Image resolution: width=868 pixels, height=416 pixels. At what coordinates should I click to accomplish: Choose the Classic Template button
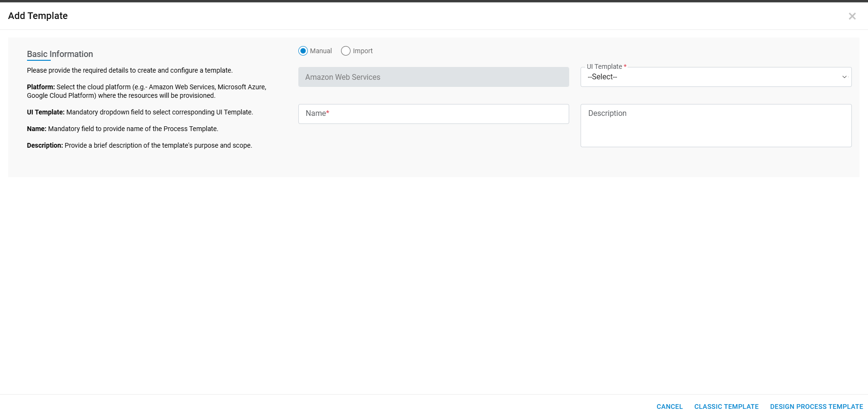click(726, 407)
